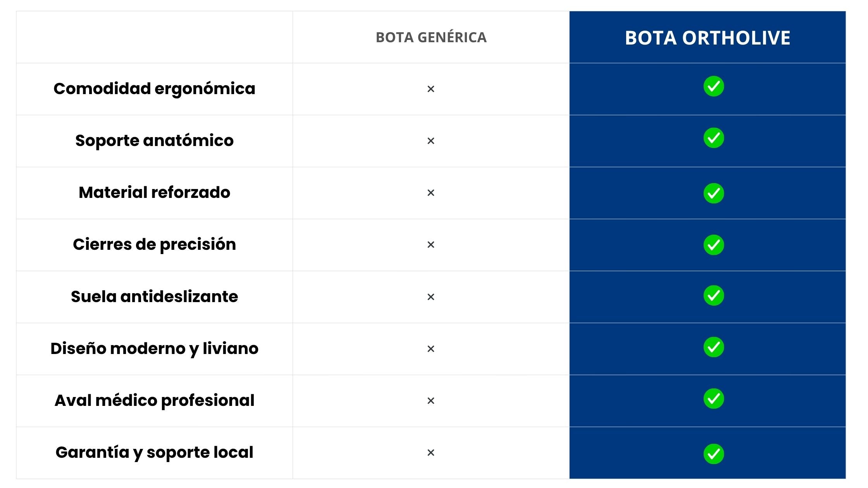
Task: Click the green check for Garantía y soporte local
Action: 713,454
